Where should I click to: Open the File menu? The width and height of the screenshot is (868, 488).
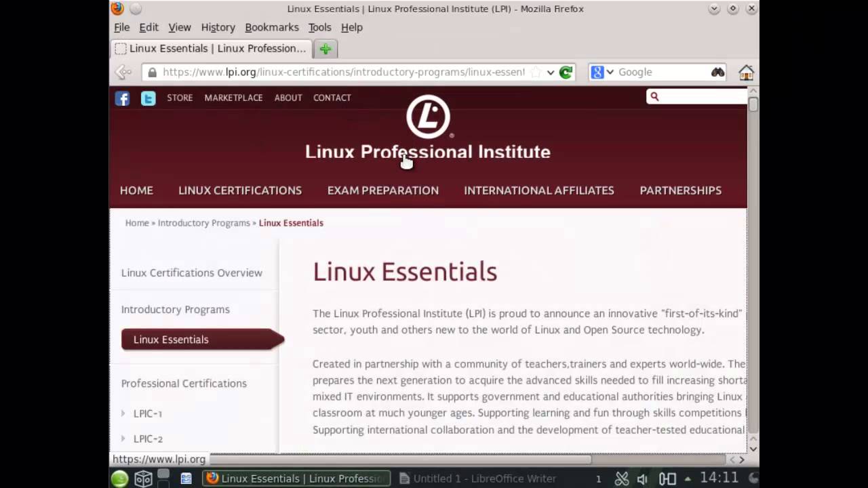(x=122, y=27)
